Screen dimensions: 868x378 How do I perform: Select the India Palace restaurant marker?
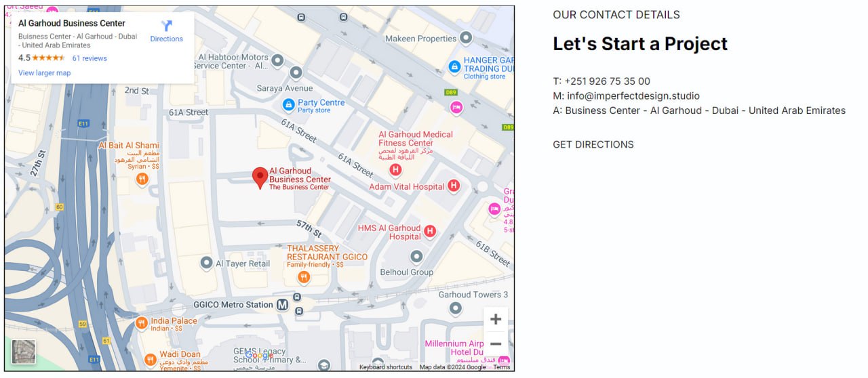point(142,323)
